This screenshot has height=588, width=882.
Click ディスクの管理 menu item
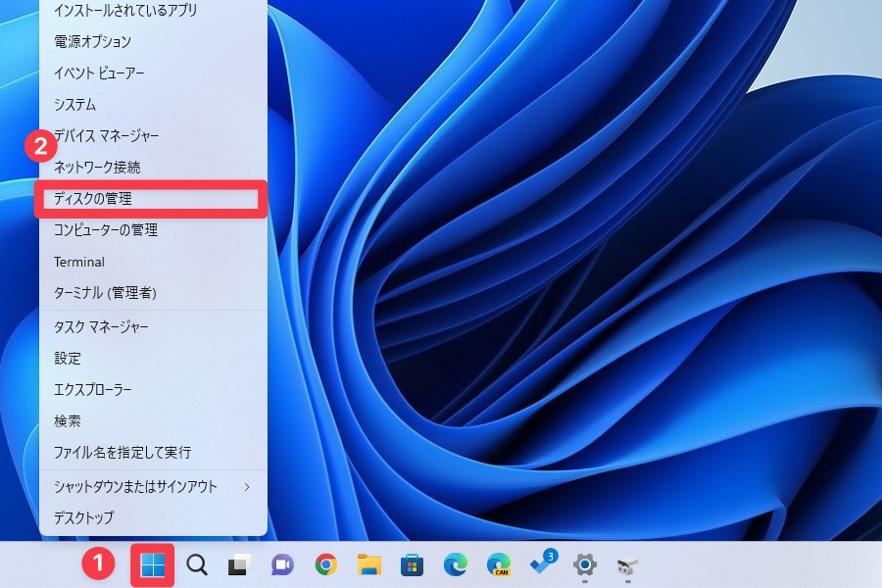pos(153,199)
